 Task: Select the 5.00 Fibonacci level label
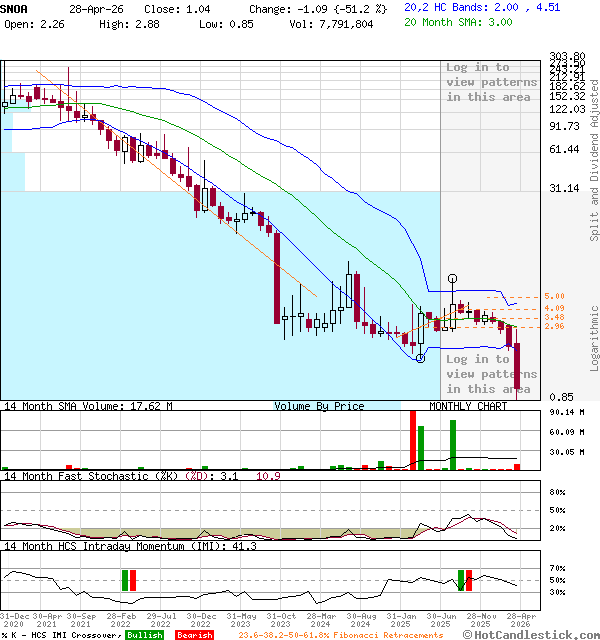(554, 297)
